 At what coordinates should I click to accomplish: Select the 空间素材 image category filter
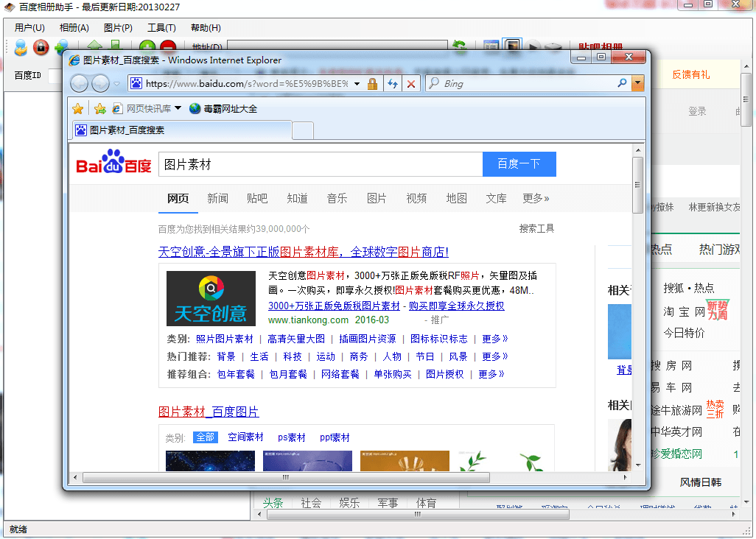tap(245, 437)
